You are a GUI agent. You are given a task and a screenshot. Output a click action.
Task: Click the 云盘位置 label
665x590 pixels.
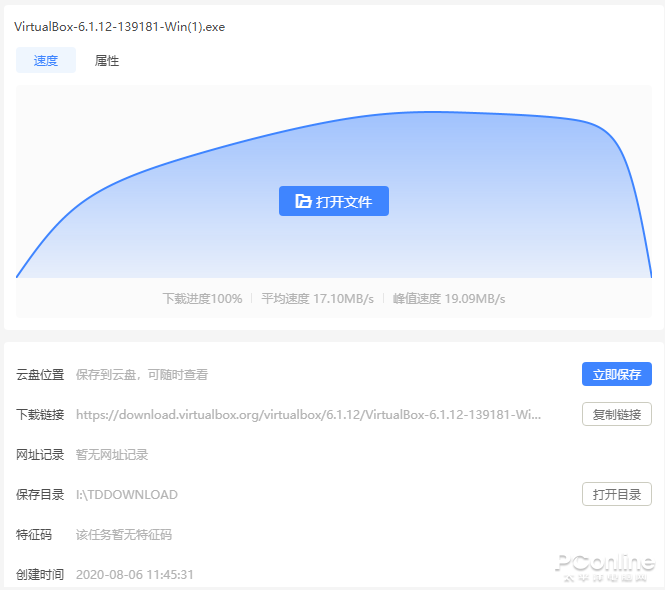[x=40, y=375]
